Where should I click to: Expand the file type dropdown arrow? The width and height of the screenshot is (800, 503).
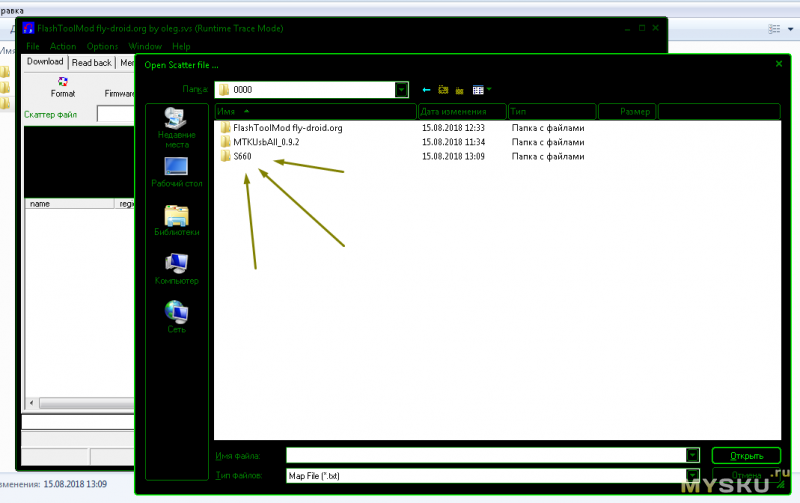pos(692,475)
